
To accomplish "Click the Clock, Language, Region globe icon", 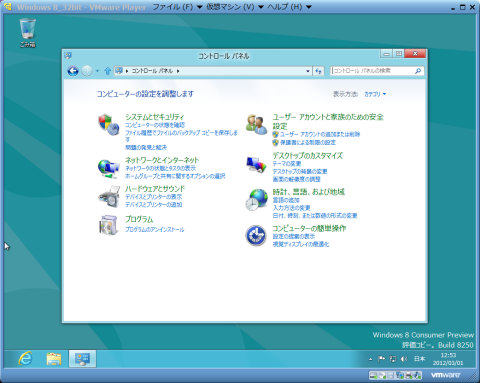I will tap(256, 200).
